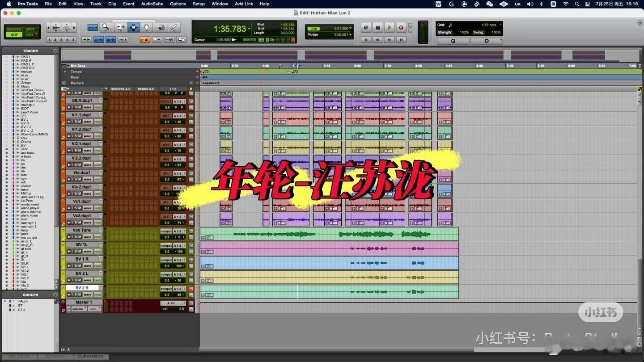Click the WeChat icon in menu bar
Screen dimensions: 644x362
tap(490, 4)
